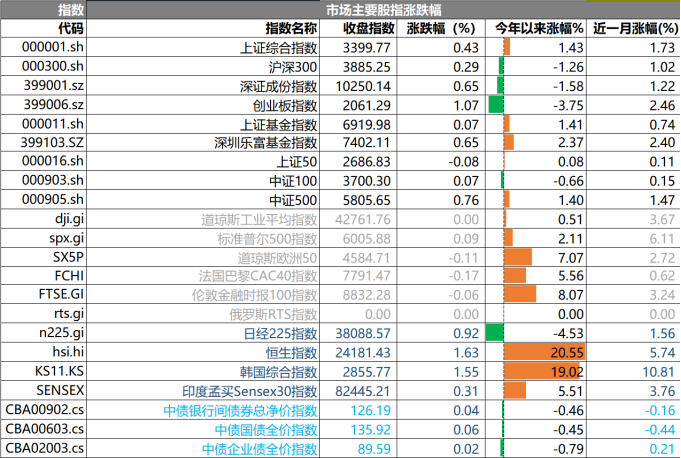Select the 涨跌幅 (%) column header
The image size is (681, 458).
pos(441,29)
